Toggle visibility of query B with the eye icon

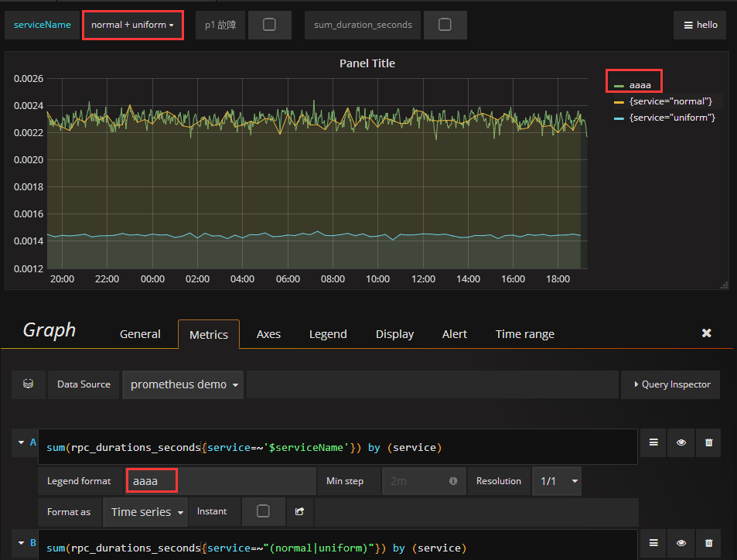point(681,543)
